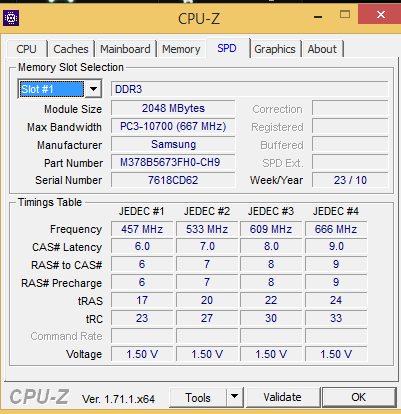Screen dimensions: 401x414
Task: Open the Graphics tab
Action: [275, 49]
